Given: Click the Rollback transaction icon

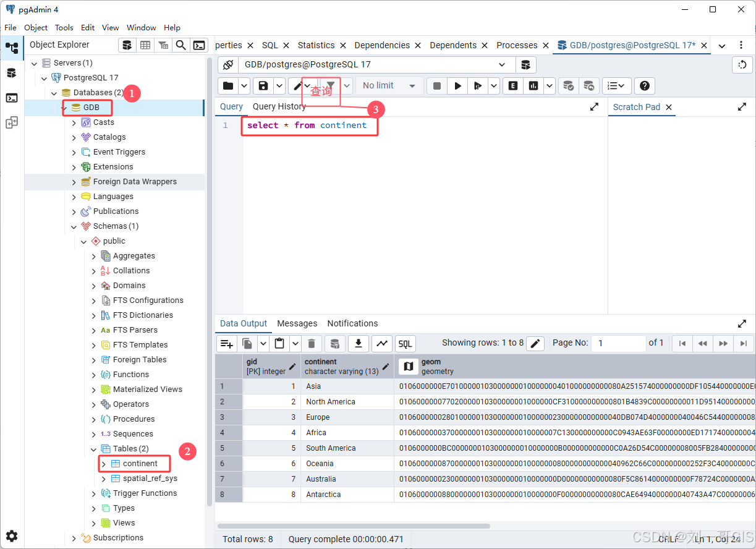Looking at the screenshot, I should [x=588, y=85].
